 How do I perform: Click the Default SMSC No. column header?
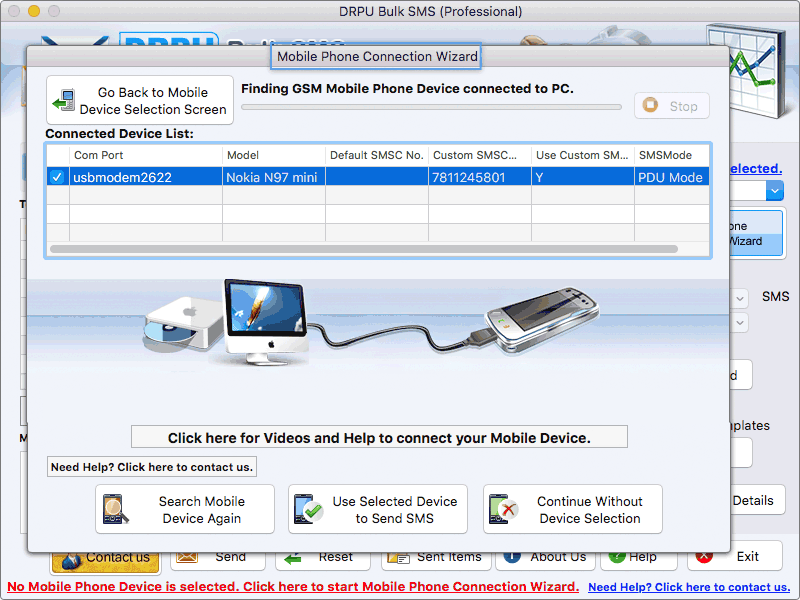point(377,155)
